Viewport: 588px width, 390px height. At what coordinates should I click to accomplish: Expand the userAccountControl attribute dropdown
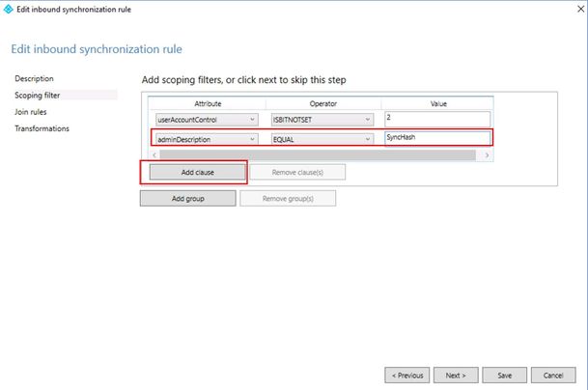tap(207, 120)
